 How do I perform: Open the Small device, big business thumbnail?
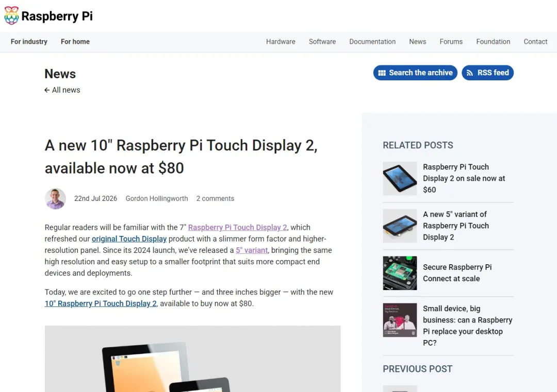tap(400, 320)
